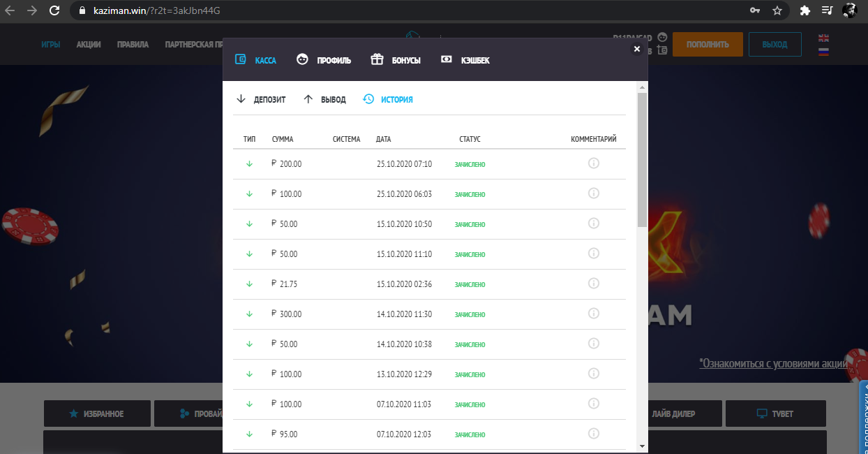868x454 pixels.
Task: Click the info icon for the 21.75 transaction
Action: 594,284
